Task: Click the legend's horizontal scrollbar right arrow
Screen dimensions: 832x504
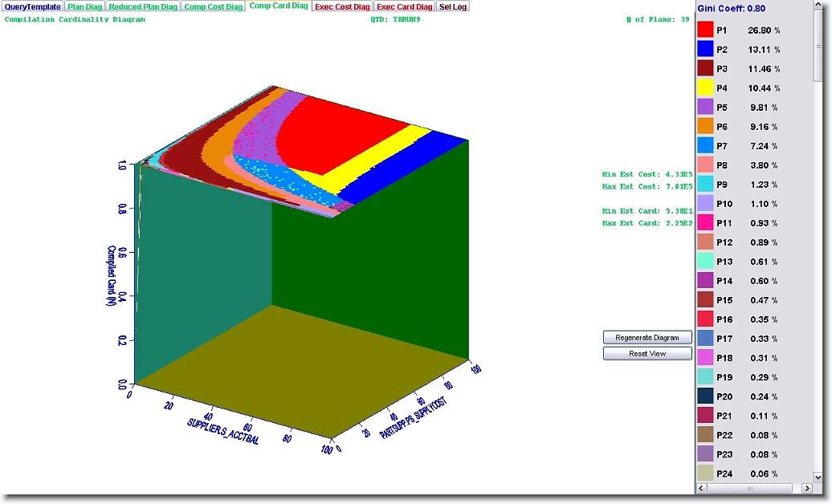Action: 806,488
